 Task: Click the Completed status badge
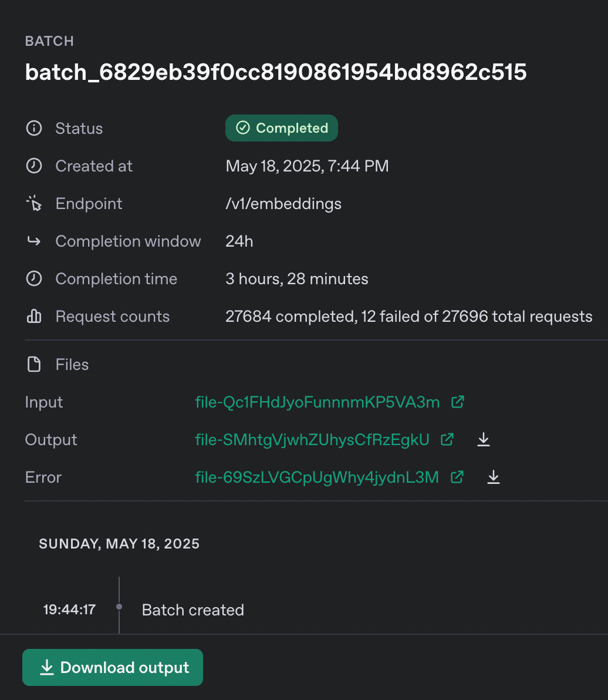coord(281,128)
